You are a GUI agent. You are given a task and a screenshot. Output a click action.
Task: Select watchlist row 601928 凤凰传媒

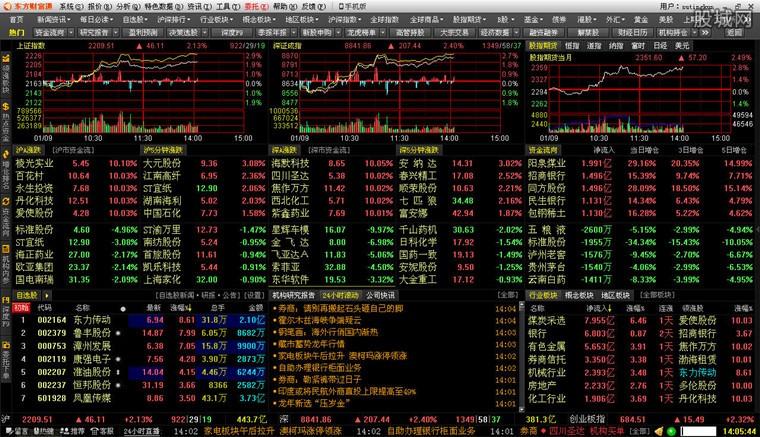[140, 398]
